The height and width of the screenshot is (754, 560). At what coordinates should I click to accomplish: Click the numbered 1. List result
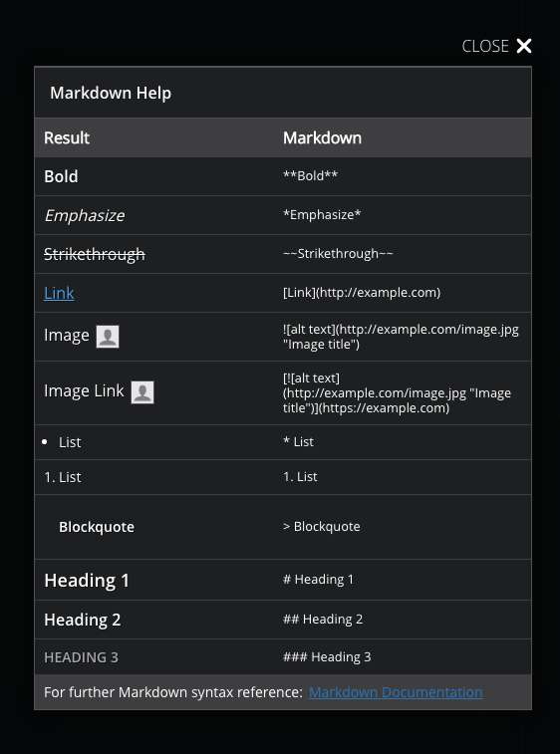click(x=63, y=477)
